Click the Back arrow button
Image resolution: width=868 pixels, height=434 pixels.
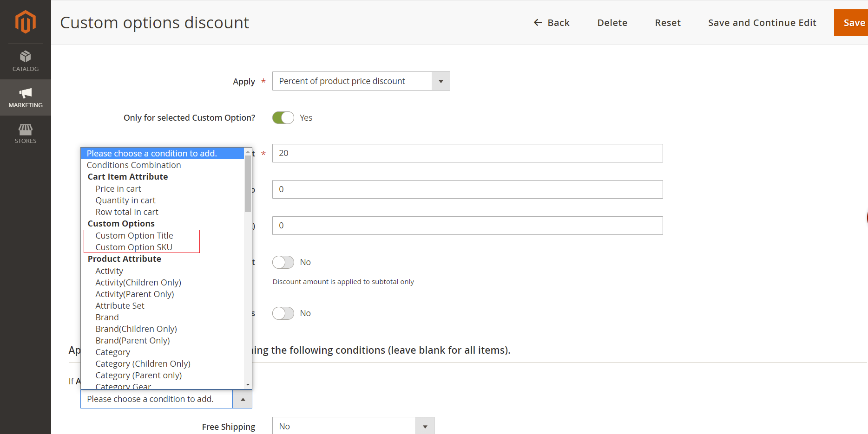(552, 23)
